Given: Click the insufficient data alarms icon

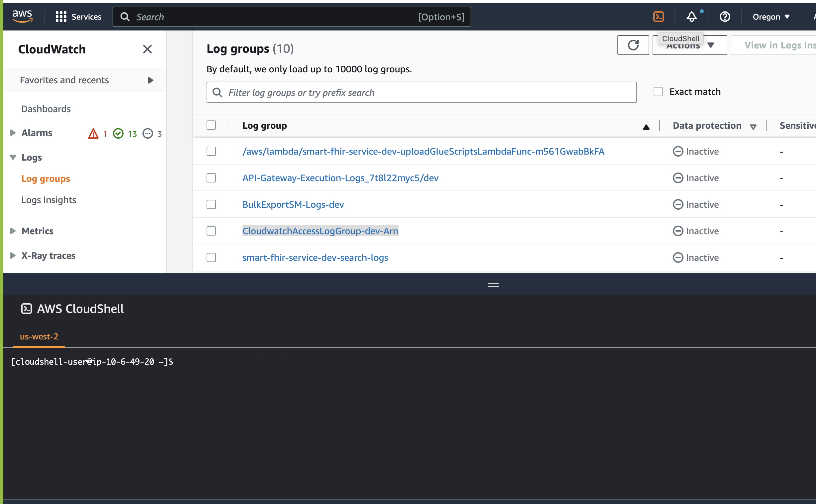Looking at the screenshot, I should tap(147, 133).
